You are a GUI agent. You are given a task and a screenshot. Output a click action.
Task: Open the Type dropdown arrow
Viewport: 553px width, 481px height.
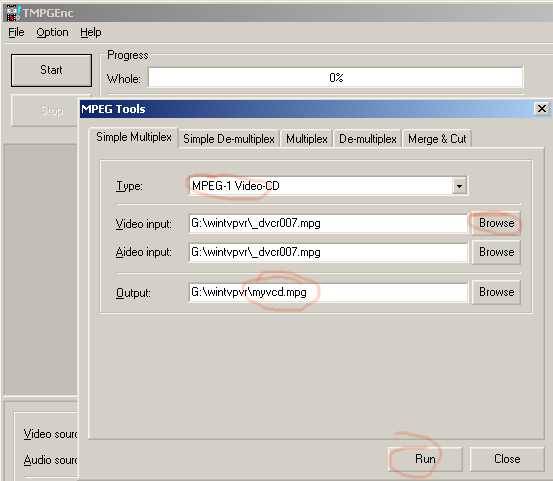pyautogui.click(x=460, y=186)
